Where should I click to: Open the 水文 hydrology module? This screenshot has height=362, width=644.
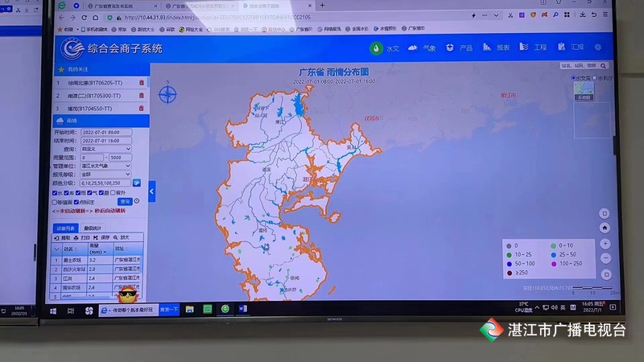pyautogui.click(x=386, y=48)
